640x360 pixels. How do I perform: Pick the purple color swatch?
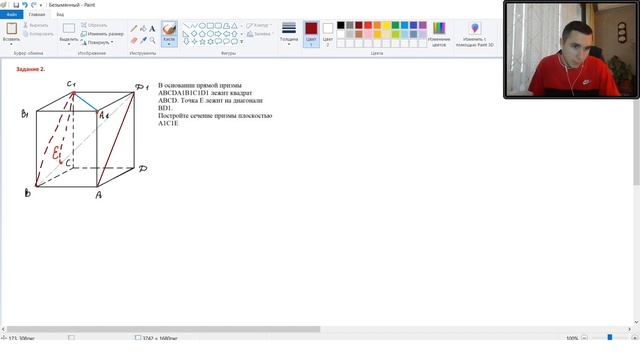422,25
